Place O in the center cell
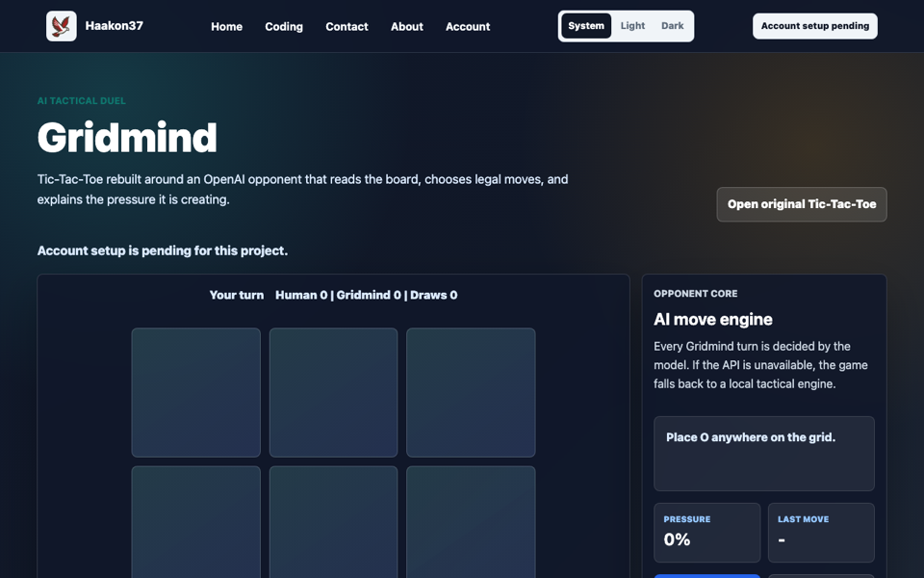This screenshot has width=924, height=578. click(334, 522)
